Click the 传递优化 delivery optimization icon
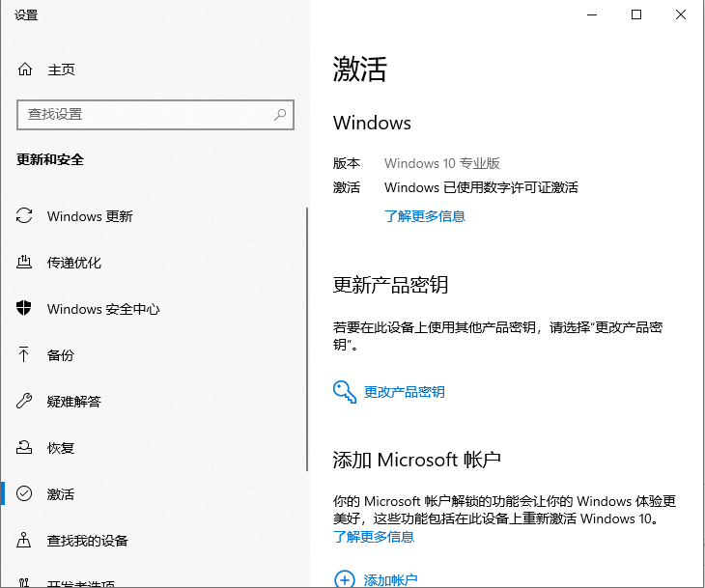The image size is (705, 588). tap(25, 263)
